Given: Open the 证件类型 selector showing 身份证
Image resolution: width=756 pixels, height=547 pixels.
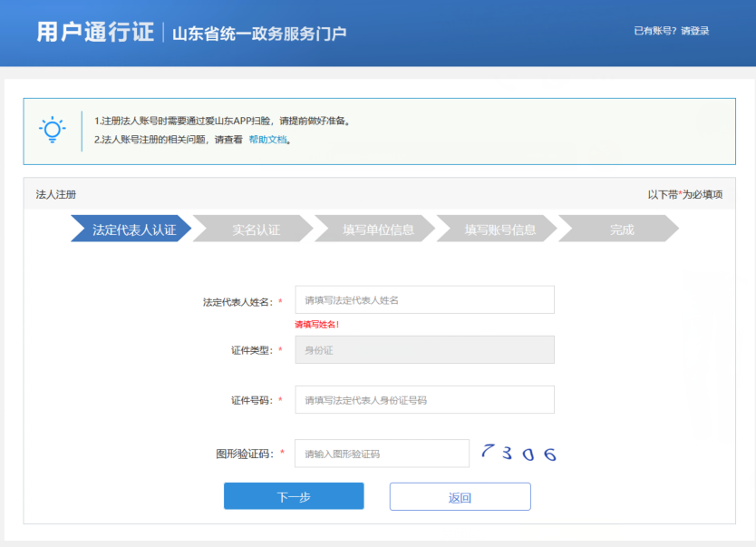Looking at the screenshot, I should (x=424, y=349).
